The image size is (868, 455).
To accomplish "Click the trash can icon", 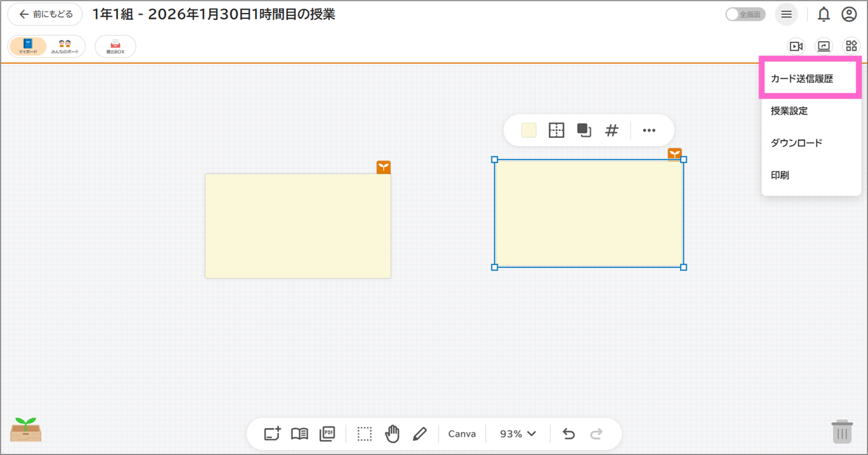I will click(841, 432).
